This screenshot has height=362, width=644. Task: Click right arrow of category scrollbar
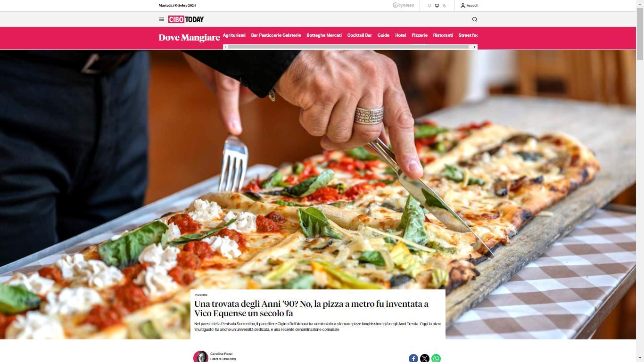[475, 47]
